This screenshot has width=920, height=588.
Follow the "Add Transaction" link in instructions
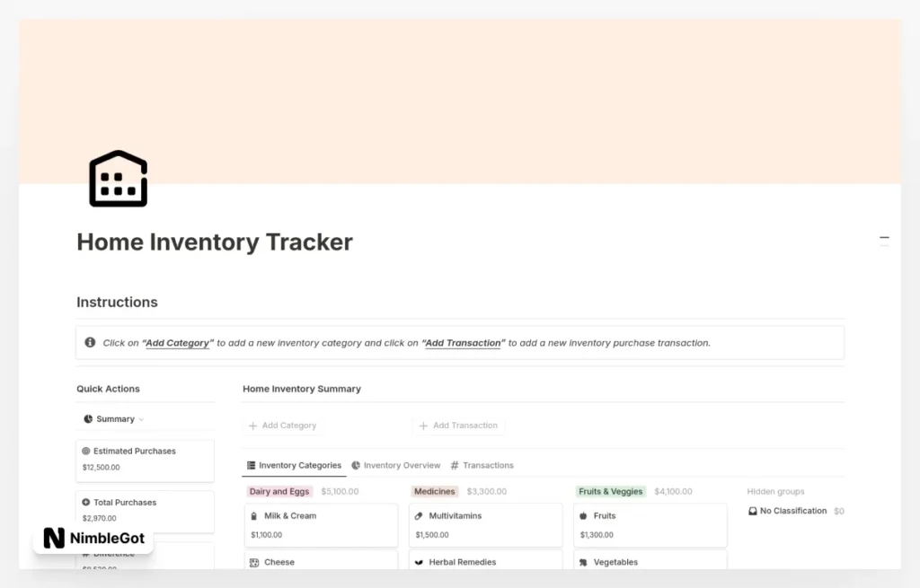(463, 343)
